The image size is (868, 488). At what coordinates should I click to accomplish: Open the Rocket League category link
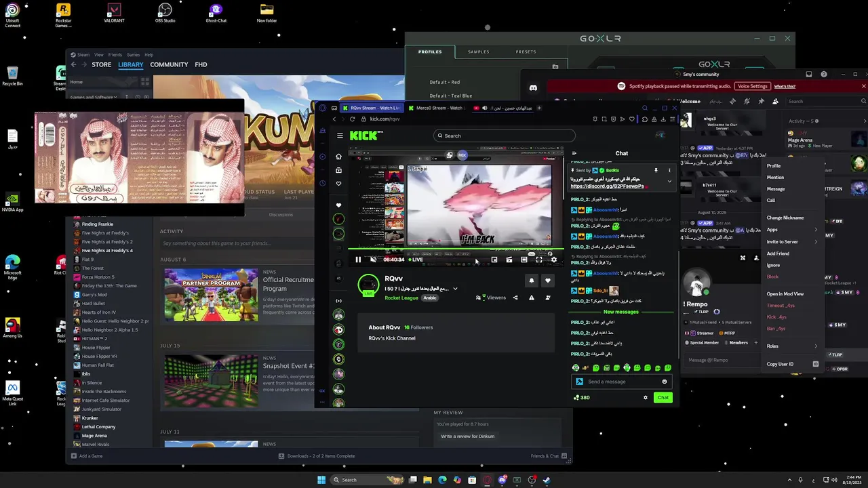tap(401, 298)
